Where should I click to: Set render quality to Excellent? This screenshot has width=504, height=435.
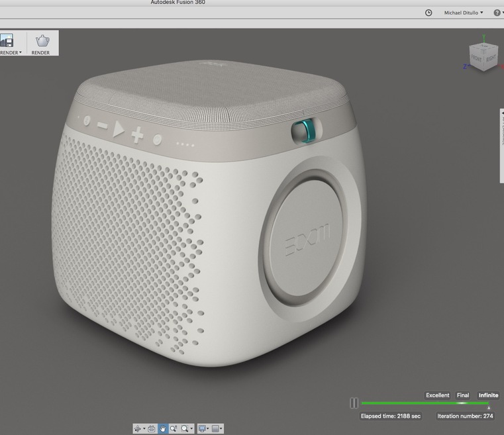pyautogui.click(x=438, y=395)
